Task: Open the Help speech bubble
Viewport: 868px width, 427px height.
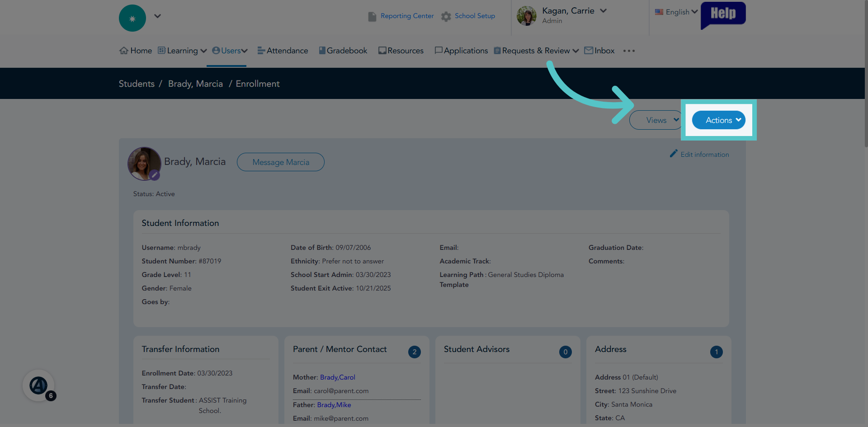Action: click(x=723, y=15)
